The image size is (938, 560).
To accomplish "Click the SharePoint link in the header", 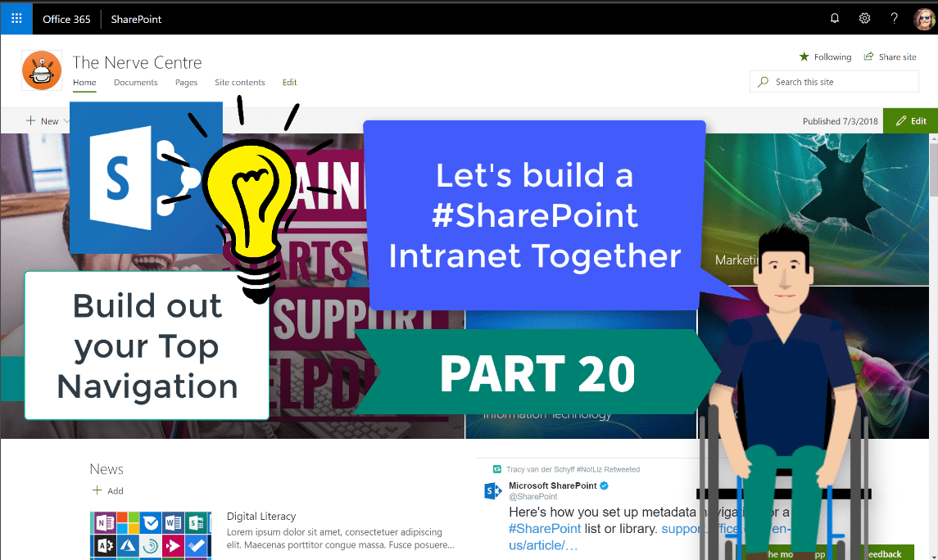I will (x=136, y=19).
